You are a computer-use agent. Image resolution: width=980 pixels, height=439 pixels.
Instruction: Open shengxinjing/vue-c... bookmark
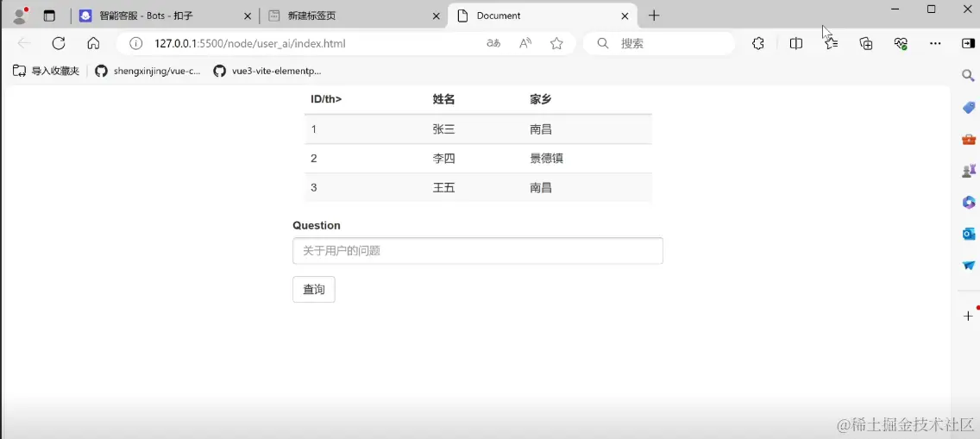(x=148, y=72)
